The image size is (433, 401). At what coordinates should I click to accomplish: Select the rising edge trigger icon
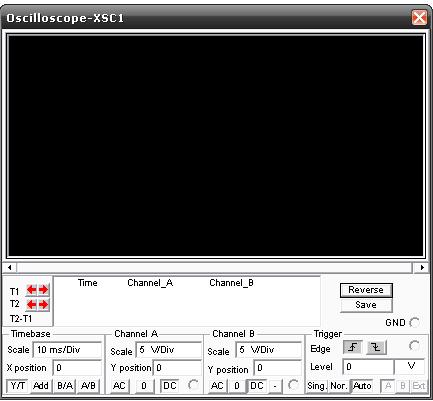coord(353,347)
